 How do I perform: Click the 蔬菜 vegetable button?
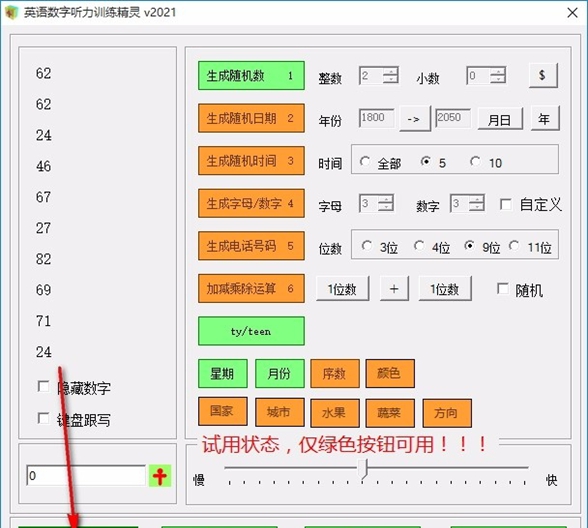(x=390, y=413)
